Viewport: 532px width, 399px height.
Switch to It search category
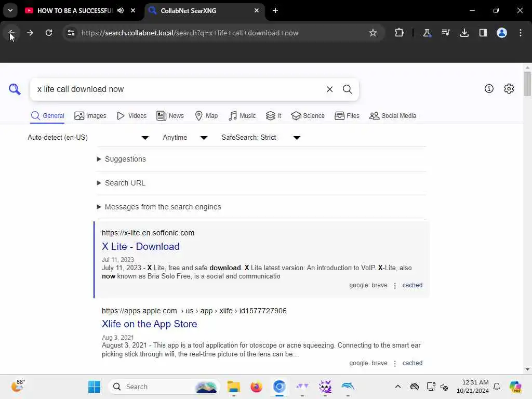pos(273,116)
